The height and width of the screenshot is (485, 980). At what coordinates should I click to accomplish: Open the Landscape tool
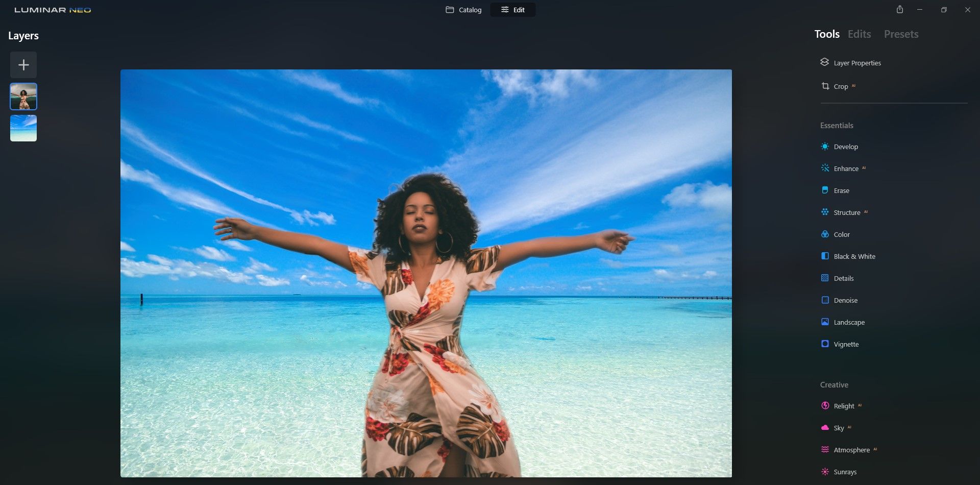point(843,322)
